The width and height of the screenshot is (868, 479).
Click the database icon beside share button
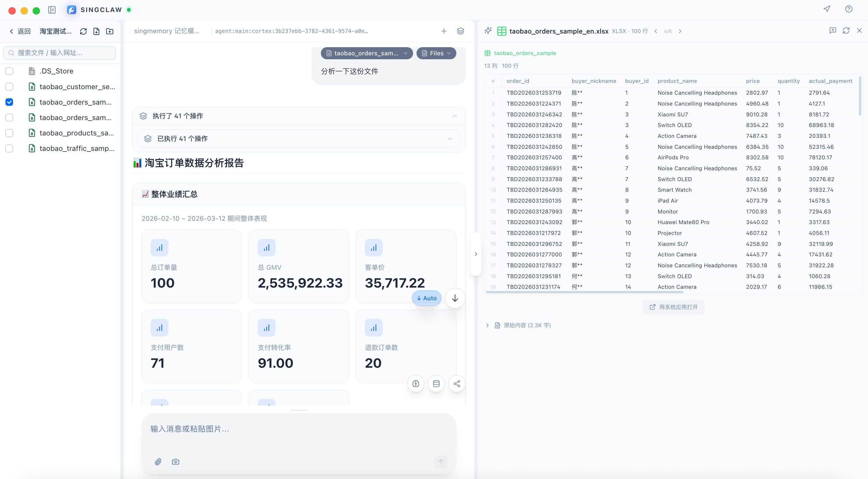(x=436, y=384)
